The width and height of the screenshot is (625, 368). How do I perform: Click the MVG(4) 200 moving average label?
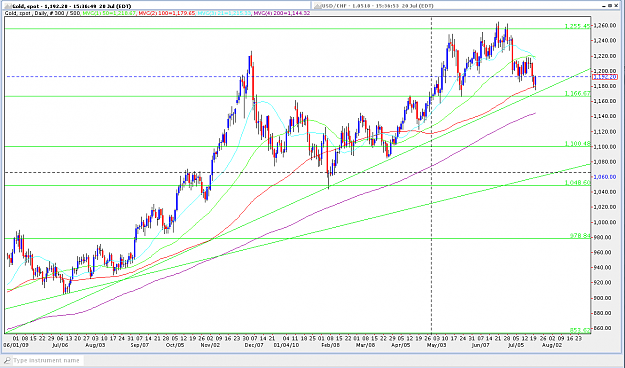(282, 13)
